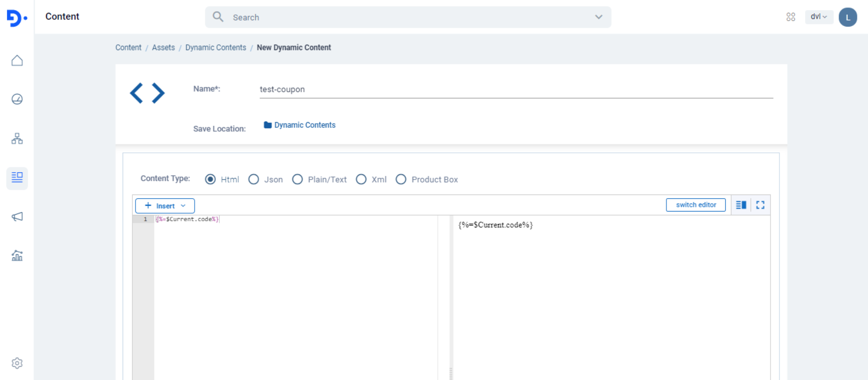868x380 pixels.
Task: Open the analytics chart sidebar icon
Action: (17, 256)
